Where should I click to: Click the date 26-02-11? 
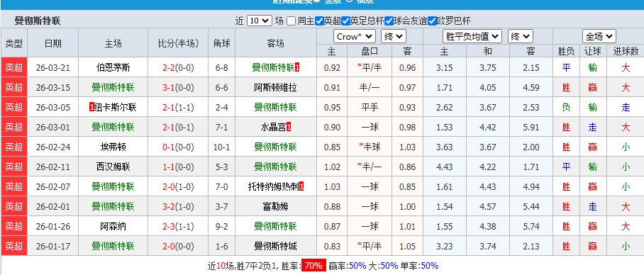tap(52, 167)
